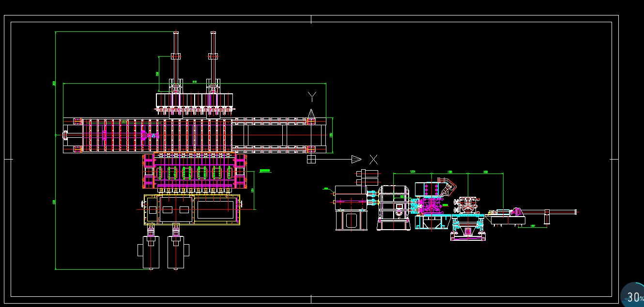Viewport: 644px width, 307px height.
Task: Click the 30% circular progress badge
Action: click(632, 295)
